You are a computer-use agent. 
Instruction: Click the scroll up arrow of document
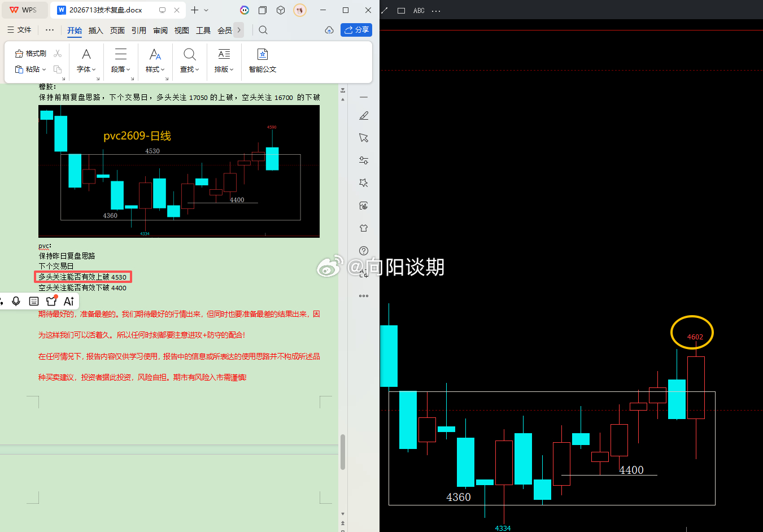point(343,99)
